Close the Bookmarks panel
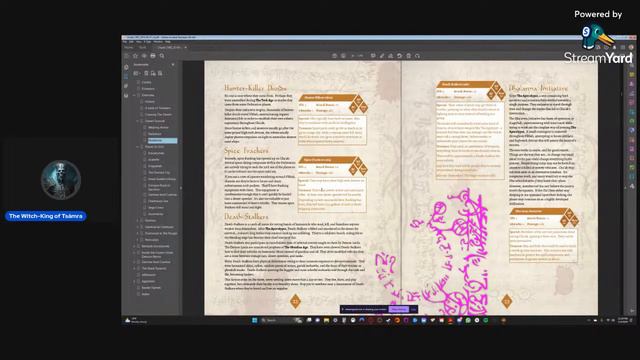This screenshot has height=360, width=640. tap(173, 64)
